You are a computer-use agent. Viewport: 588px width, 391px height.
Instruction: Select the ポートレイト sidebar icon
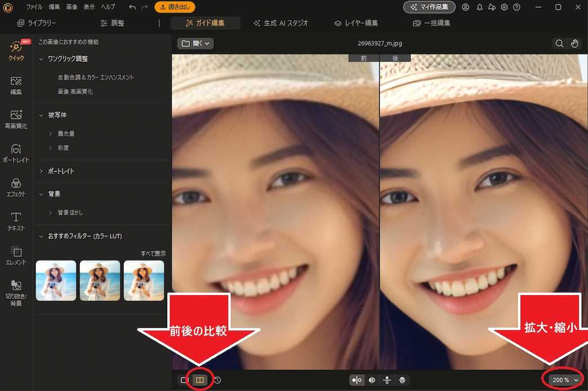click(16, 152)
